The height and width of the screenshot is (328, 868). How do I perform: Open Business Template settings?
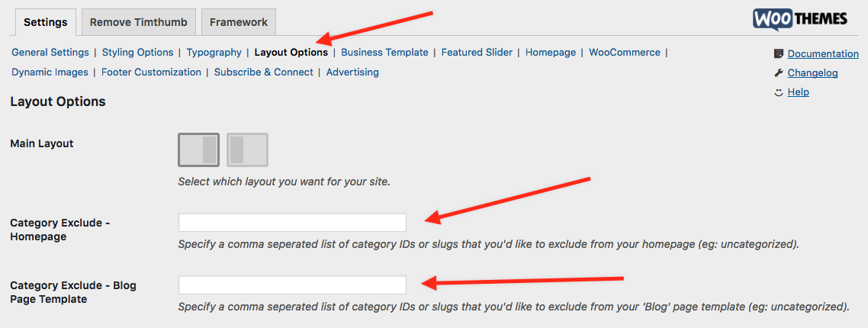point(384,53)
